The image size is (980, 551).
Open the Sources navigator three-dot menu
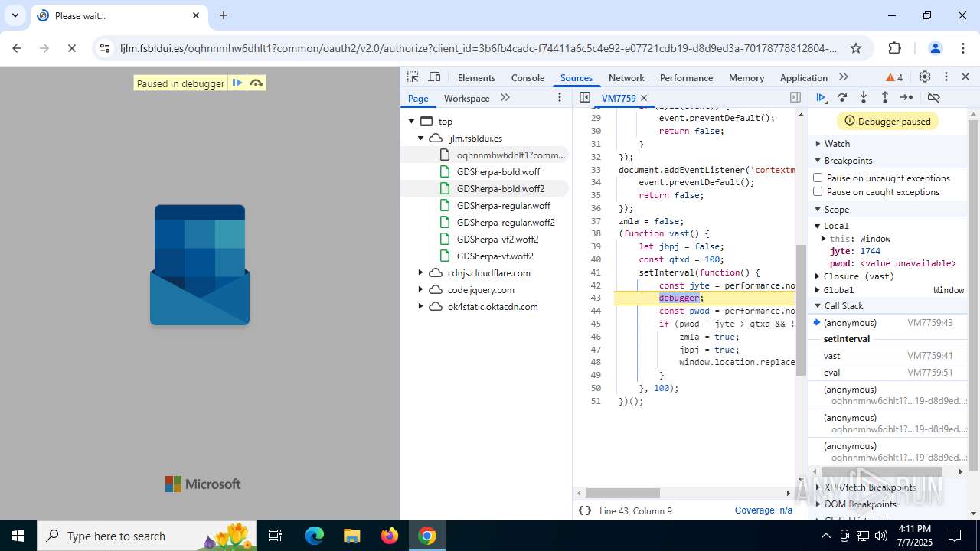click(x=560, y=98)
